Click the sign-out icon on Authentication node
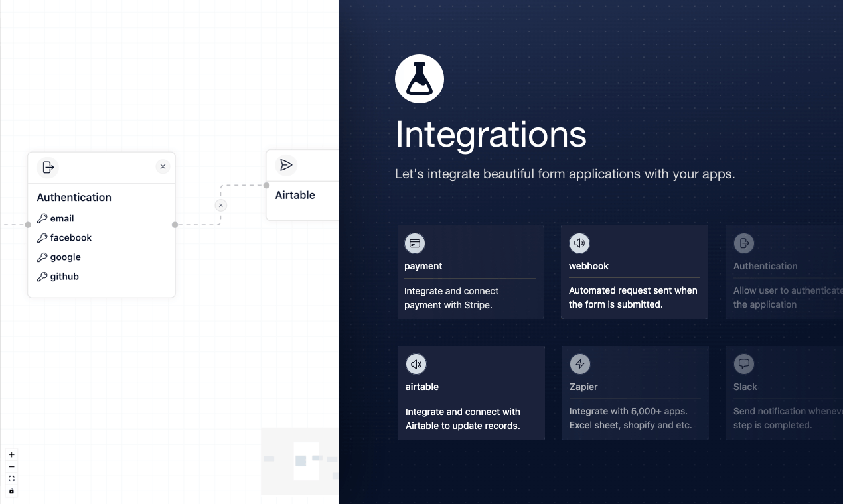This screenshot has height=504, width=843. 47,167
